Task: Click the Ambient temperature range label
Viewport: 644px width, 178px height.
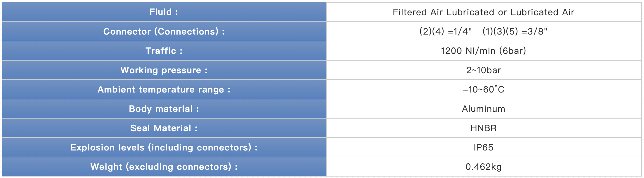Action: (164, 89)
